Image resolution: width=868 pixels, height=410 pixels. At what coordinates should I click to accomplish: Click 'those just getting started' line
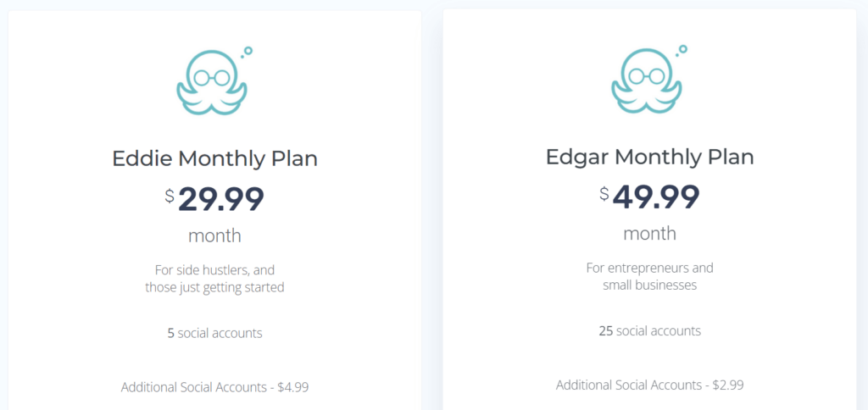click(x=214, y=288)
